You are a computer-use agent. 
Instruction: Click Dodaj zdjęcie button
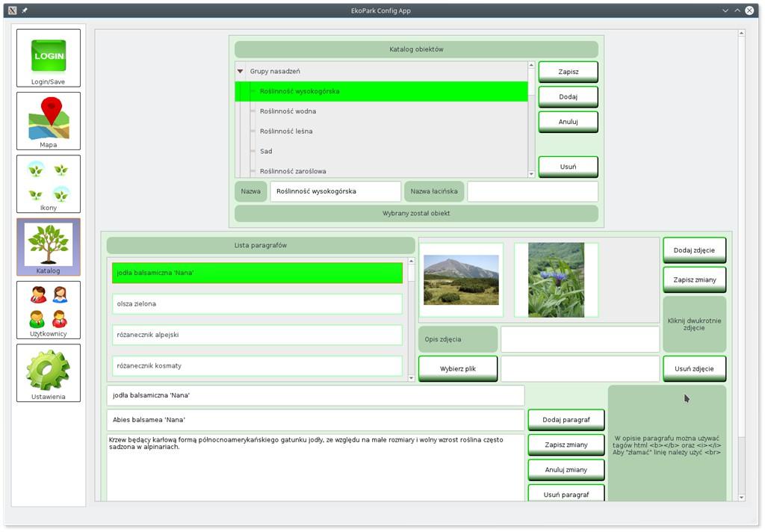pyautogui.click(x=694, y=250)
